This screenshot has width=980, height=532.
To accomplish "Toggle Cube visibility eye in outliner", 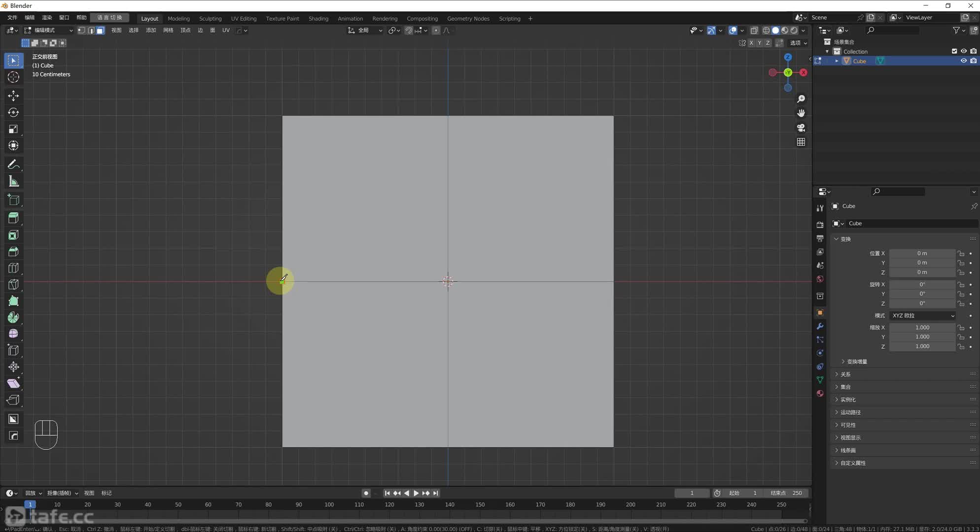I will pos(963,61).
